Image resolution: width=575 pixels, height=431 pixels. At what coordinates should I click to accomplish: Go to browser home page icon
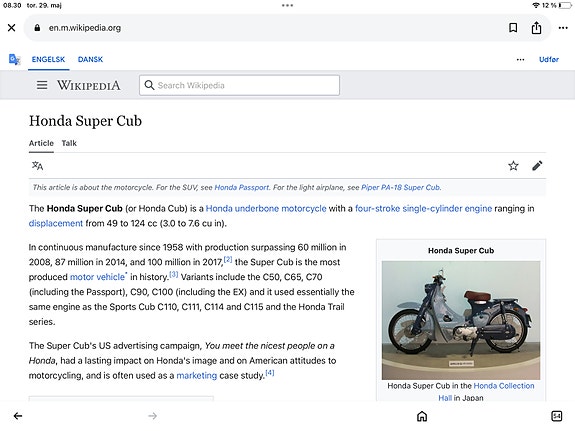point(422,416)
